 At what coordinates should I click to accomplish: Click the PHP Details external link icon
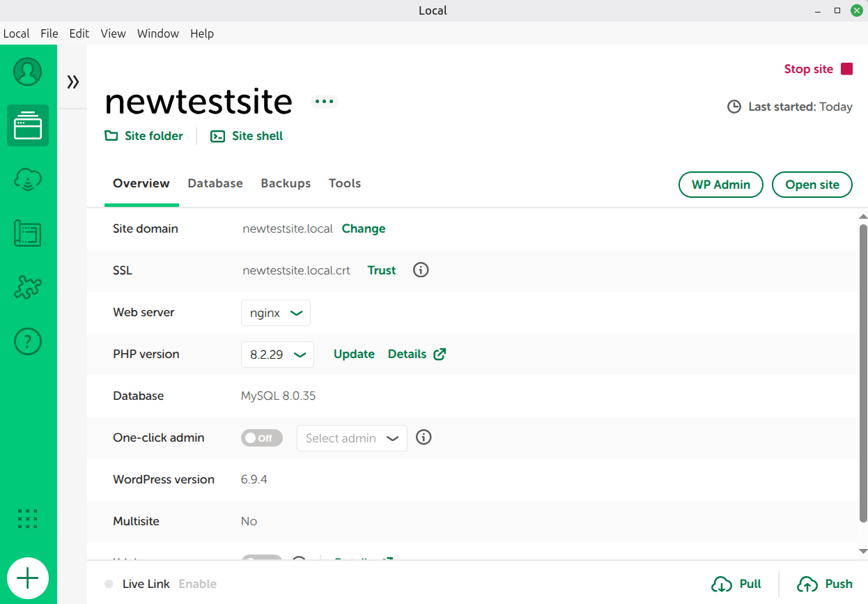tap(440, 354)
